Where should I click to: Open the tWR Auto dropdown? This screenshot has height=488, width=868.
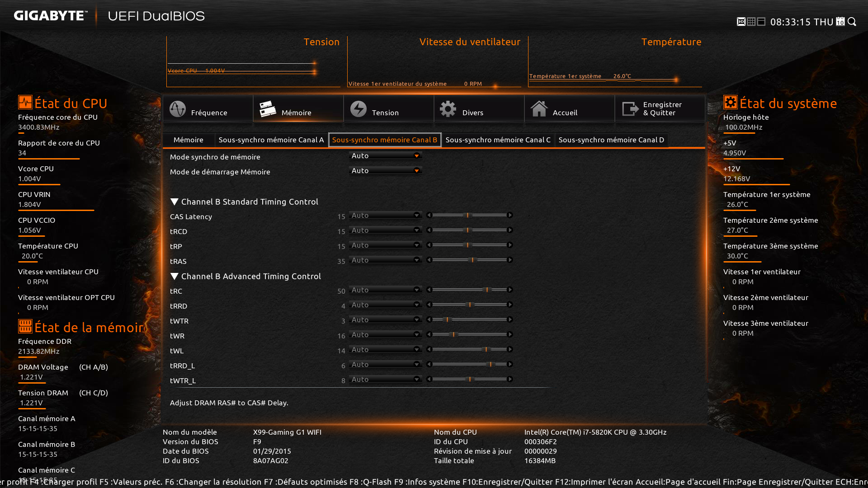pyautogui.click(x=386, y=335)
